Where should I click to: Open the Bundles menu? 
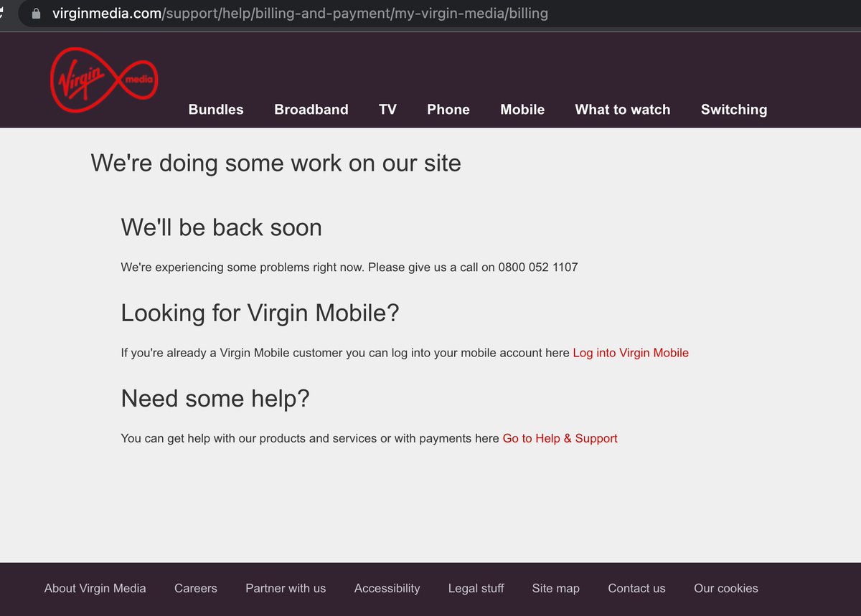click(216, 110)
